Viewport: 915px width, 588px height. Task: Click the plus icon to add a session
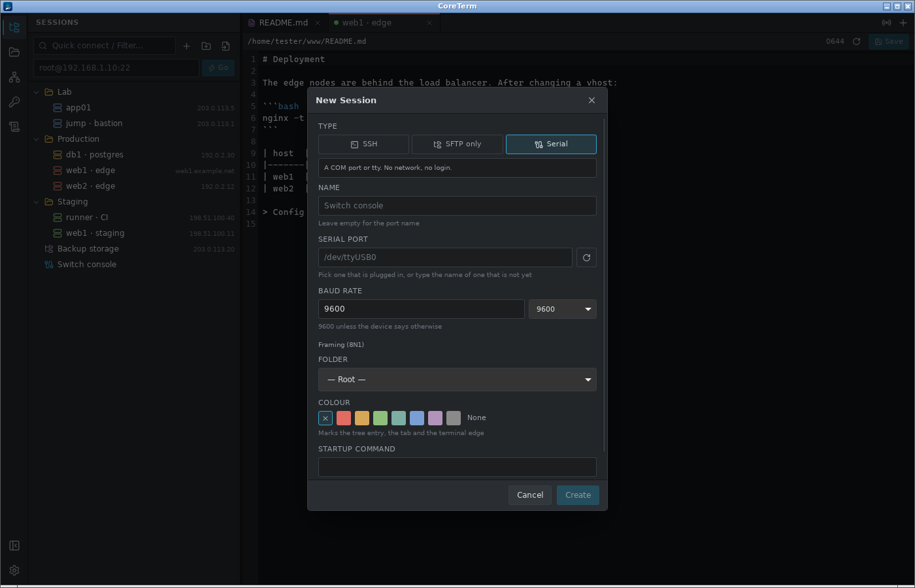[x=186, y=46]
